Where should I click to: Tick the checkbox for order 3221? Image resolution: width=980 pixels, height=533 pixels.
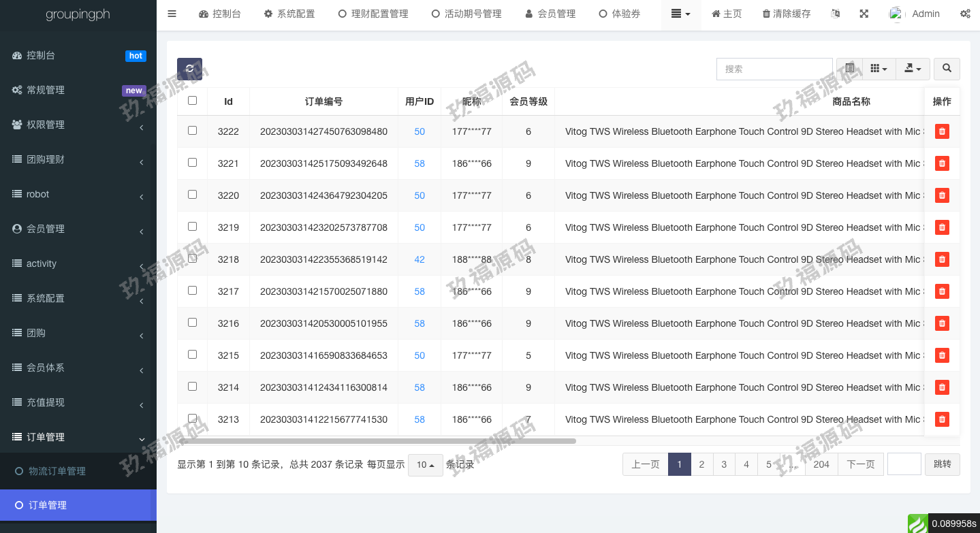click(192, 163)
